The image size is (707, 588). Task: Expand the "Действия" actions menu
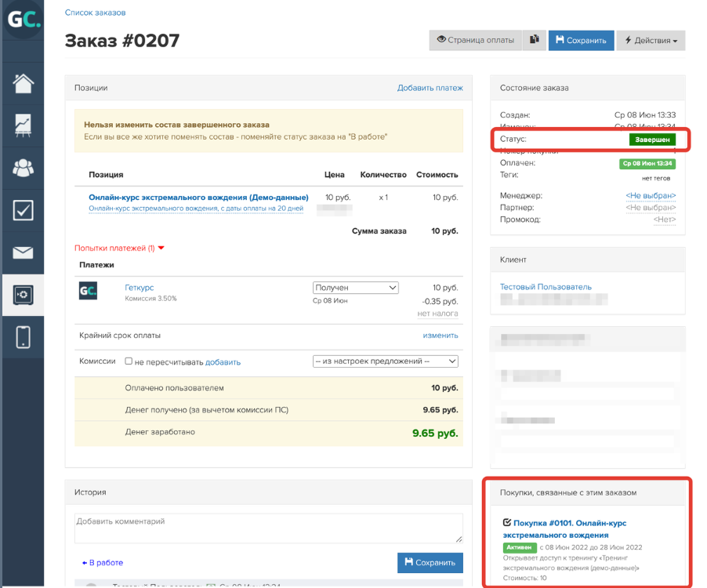tap(651, 40)
